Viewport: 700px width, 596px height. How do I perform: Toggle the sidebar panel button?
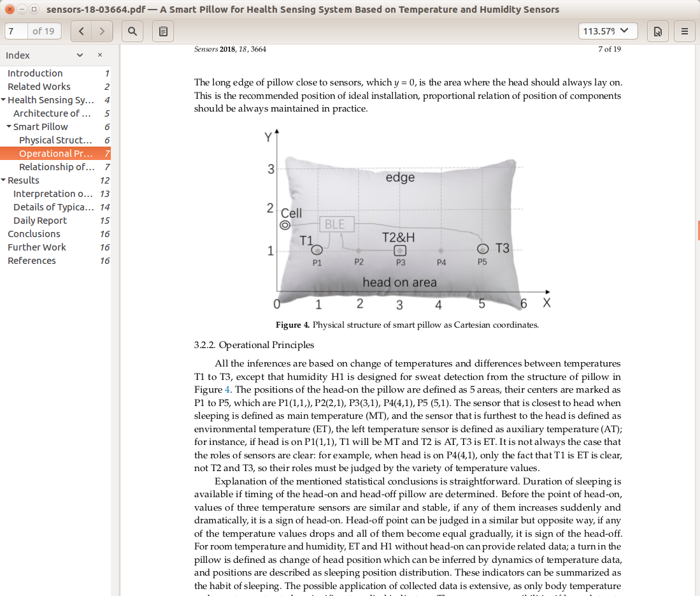(x=163, y=31)
